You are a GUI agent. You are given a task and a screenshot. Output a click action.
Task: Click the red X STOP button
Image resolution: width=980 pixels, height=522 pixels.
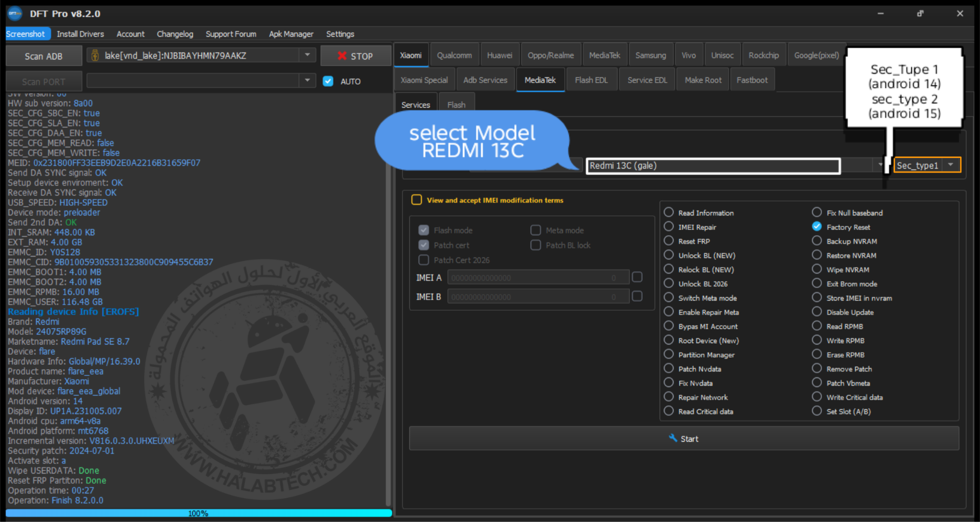tap(355, 56)
